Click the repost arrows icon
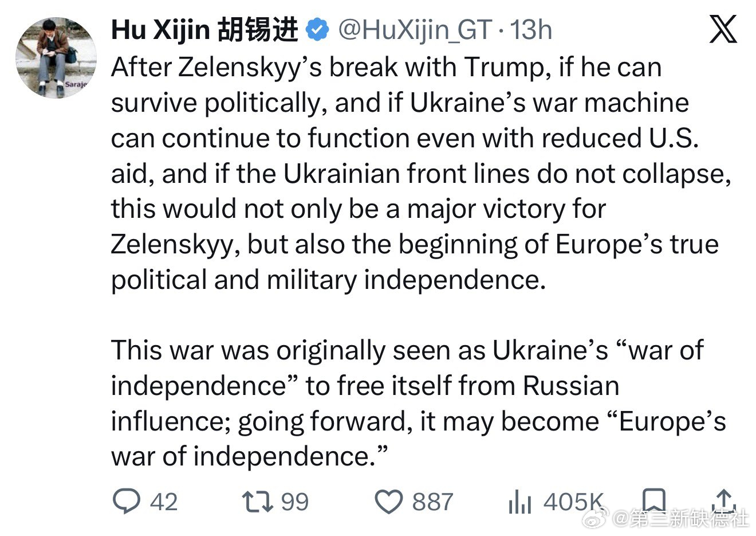The width and height of the screenshot is (756, 536). (258, 502)
